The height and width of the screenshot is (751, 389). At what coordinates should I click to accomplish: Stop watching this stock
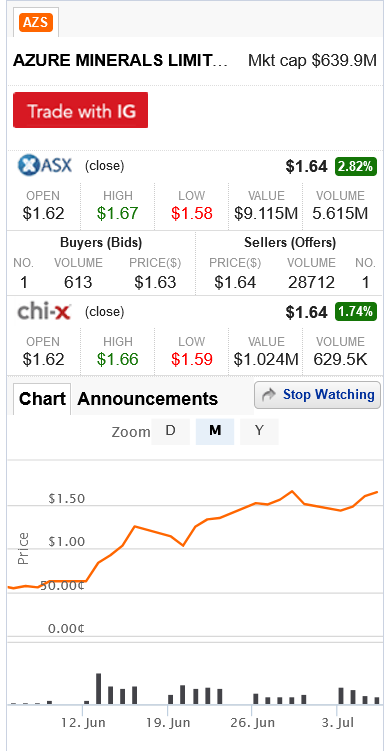(x=318, y=395)
